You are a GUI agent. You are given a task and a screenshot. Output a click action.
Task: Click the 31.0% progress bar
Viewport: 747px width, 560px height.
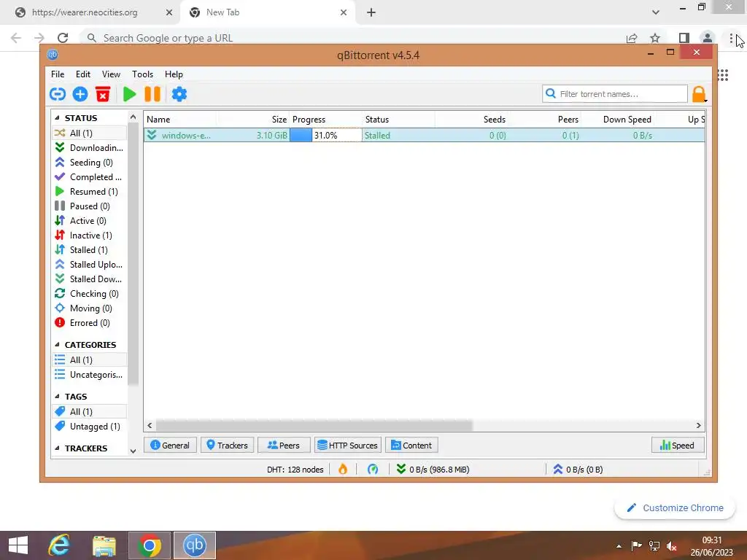pos(326,135)
